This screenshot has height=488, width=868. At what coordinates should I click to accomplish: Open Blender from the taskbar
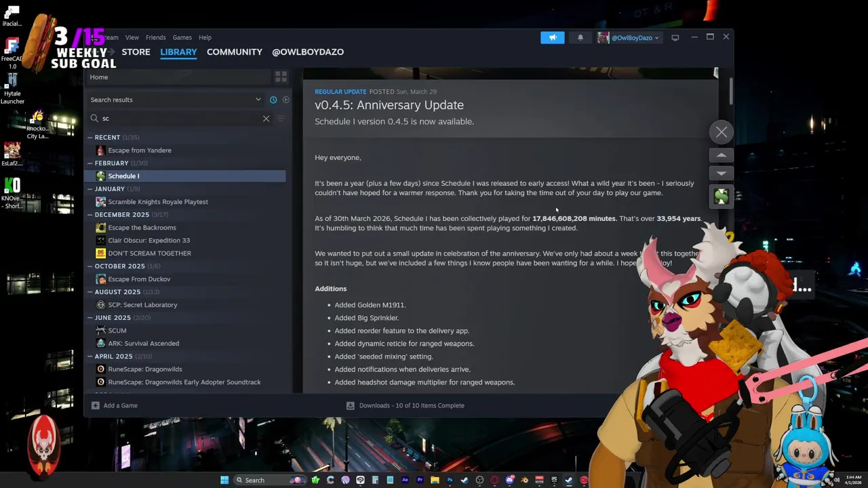tap(525, 480)
